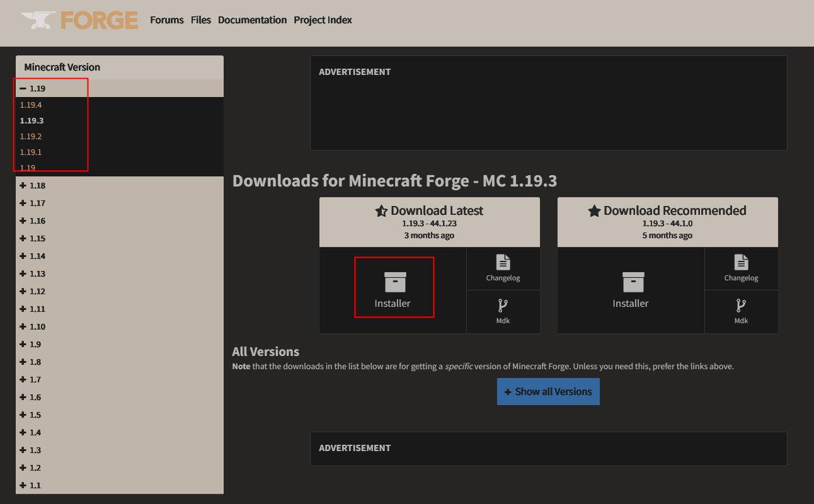Expand the 1.14 version group
Image resolution: width=814 pixels, height=504 pixels.
coord(120,256)
